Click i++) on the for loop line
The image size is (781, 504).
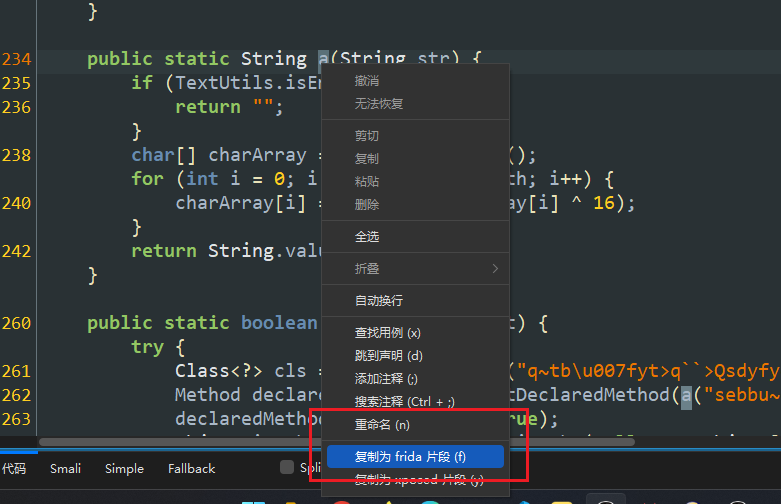pyautogui.click(x=570, y=179)
